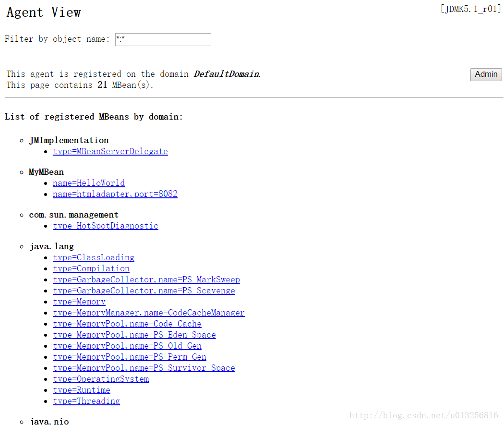Open the type=HotSpotDiagnostic link
This screenshot has height=425, width=504.
pyautogui.click(x=106, y=226)
